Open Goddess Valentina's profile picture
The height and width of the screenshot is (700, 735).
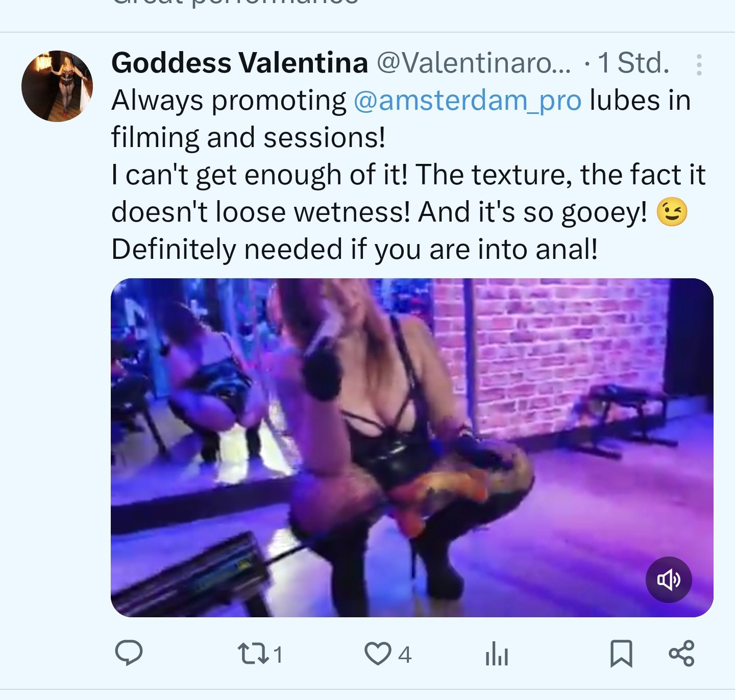(x=57, y=86)
